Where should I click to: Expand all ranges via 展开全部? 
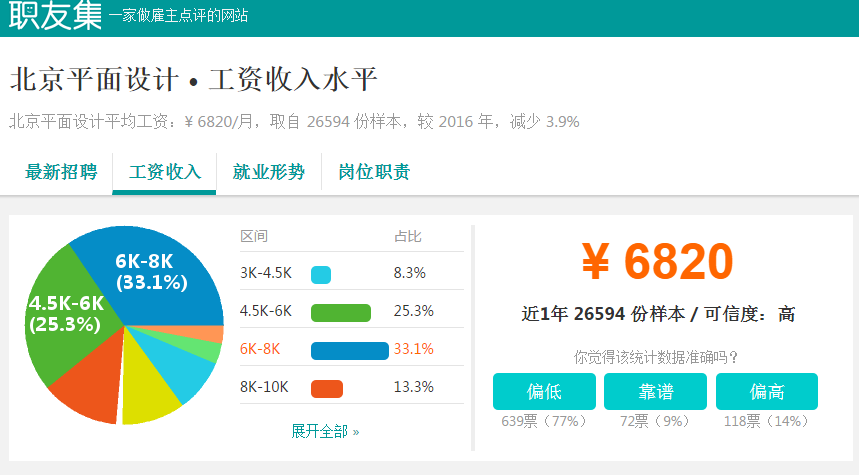click(325, 431)
